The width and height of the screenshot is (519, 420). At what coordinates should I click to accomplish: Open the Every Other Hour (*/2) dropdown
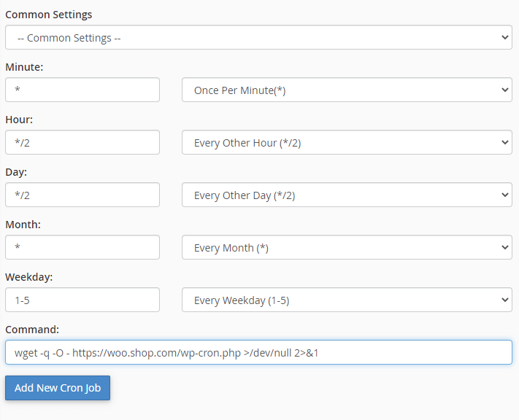click(x=347, y=143)
